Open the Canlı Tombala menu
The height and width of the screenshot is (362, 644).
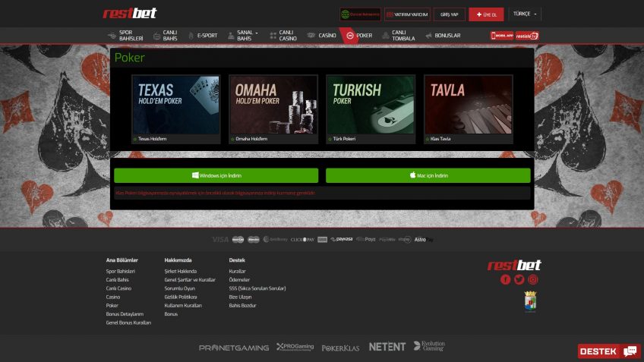tap(399, 36)
